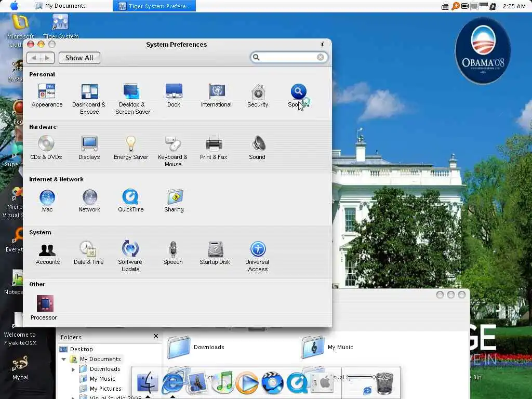The height and width of the screenshot is (399, 532).
Task: Open the Dock preference pane
Action: point(174,96)
